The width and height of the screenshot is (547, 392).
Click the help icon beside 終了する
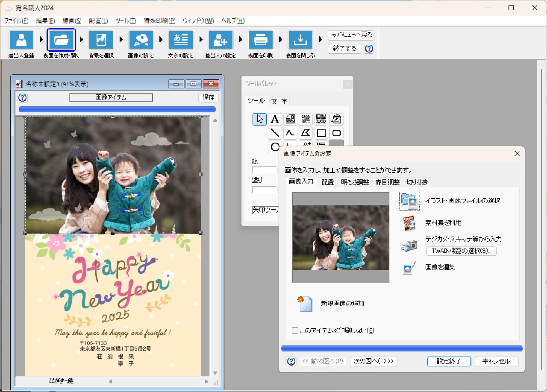tap(369, 49)
